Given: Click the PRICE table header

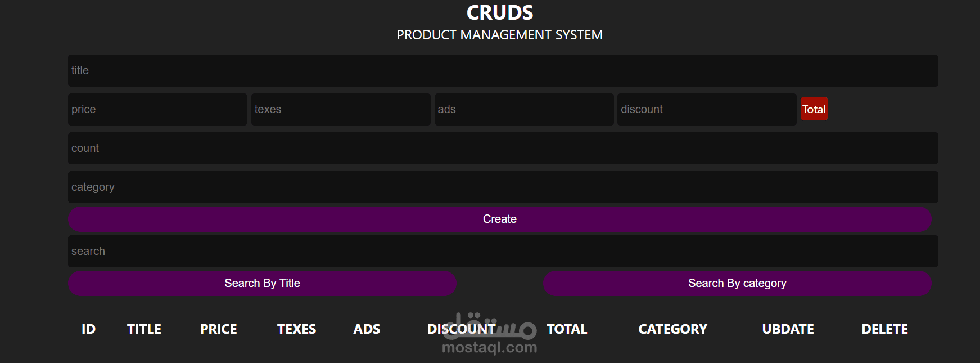Looking at the screenshot, I should [218, 329].
